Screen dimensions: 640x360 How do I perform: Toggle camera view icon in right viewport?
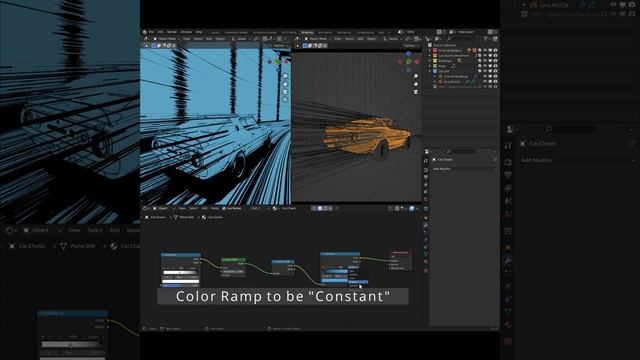click(x=416, y=92)
